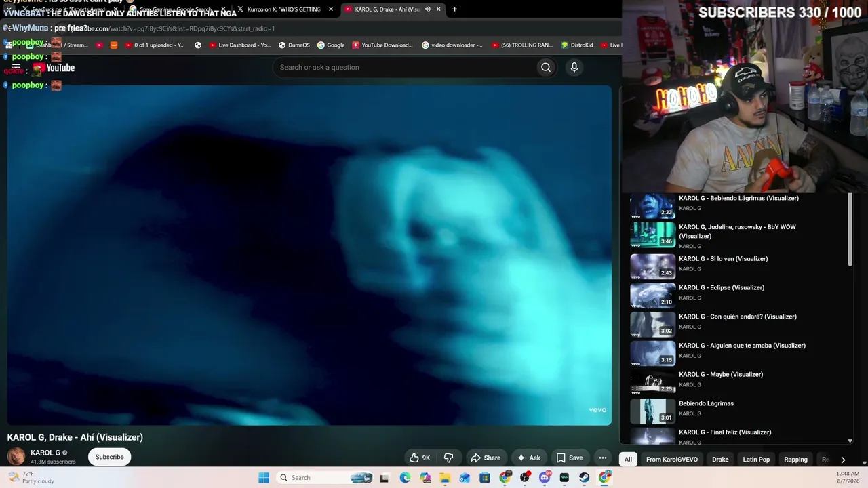Open 'KAROL G - Final feliz (Visualizer)' title
The image size is (868, 488).
click(x=725, y=432)
